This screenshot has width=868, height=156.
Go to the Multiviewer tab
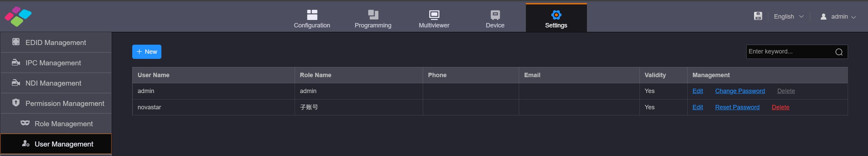pos(434,19)
